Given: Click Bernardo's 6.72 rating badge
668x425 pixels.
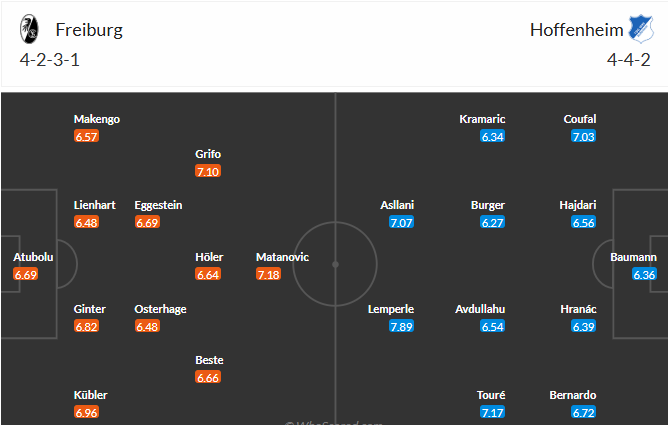Looking at the screenshot, I should click(x=584, y=412).
